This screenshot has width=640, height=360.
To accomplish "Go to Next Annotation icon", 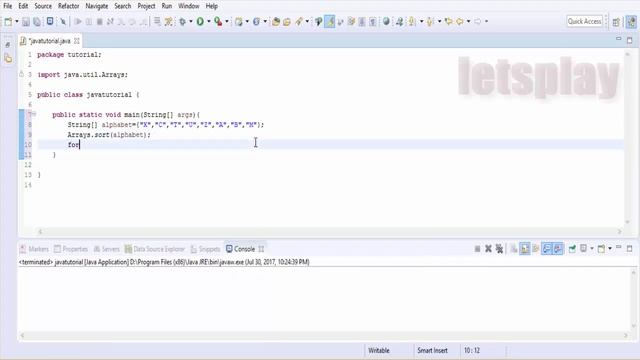I will 412,22.
